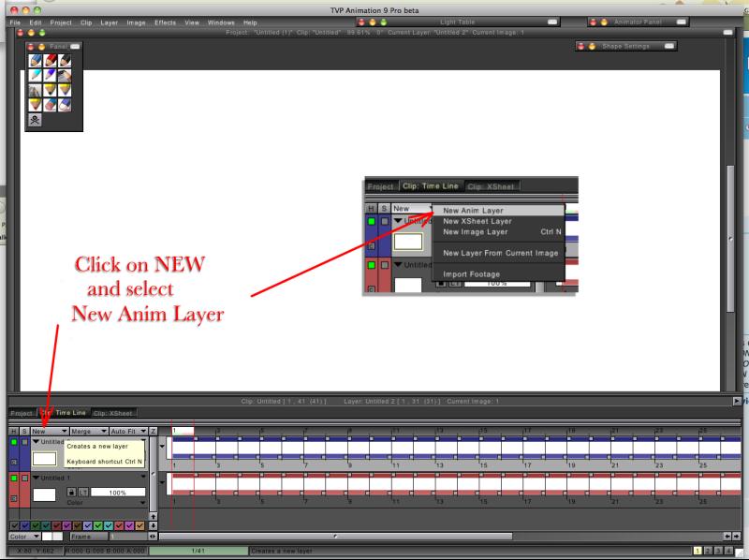
Task: Select the red colored pencil tool
Action: click(50, 60)
